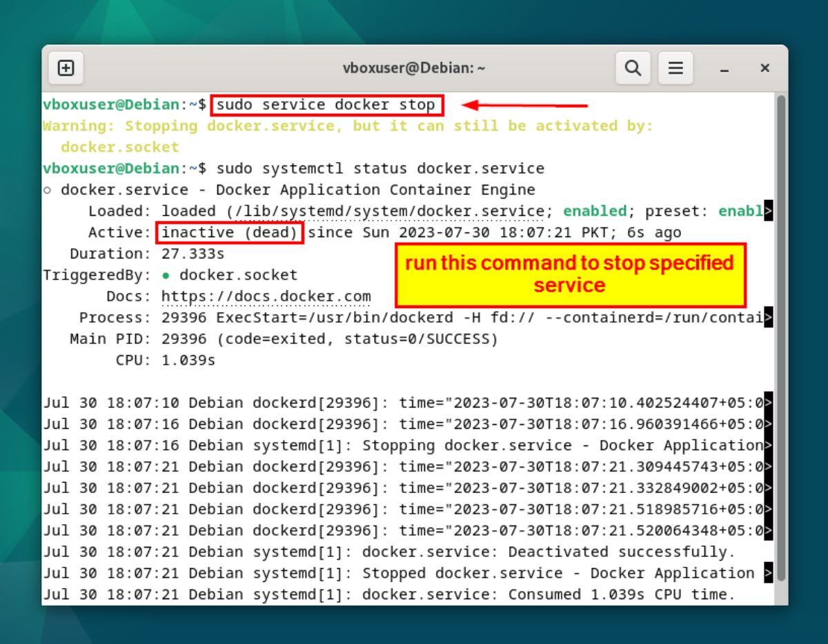Click the hollow circle before docker.service
This screenshot has width=828, height=644.
[x=47, y=190]
